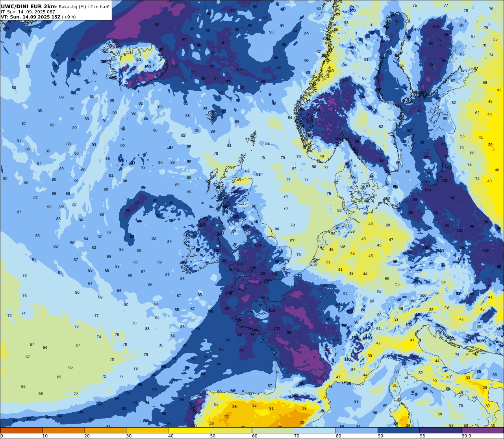Click the bright yellow 40–50 legend swatch
The width and height of the screenshot is (504, 439).
click(x=189, y=430)
